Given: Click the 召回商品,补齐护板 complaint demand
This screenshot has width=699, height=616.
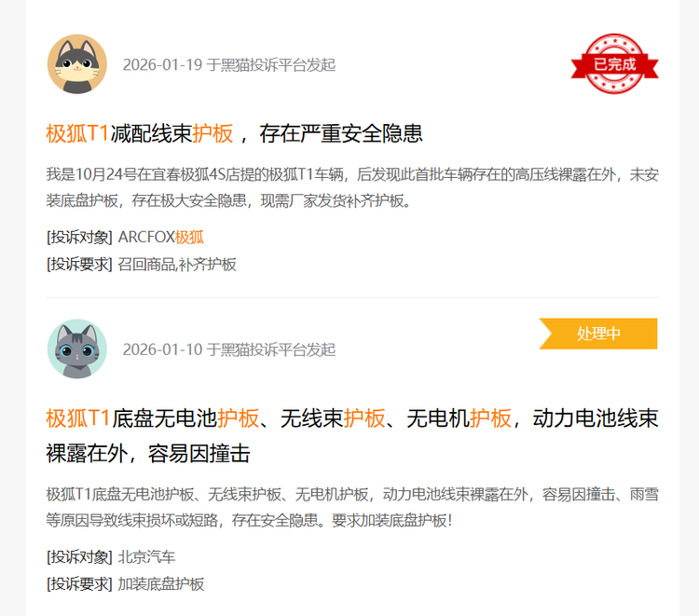Looking at the screenshot, I should (x=176, y=265).
